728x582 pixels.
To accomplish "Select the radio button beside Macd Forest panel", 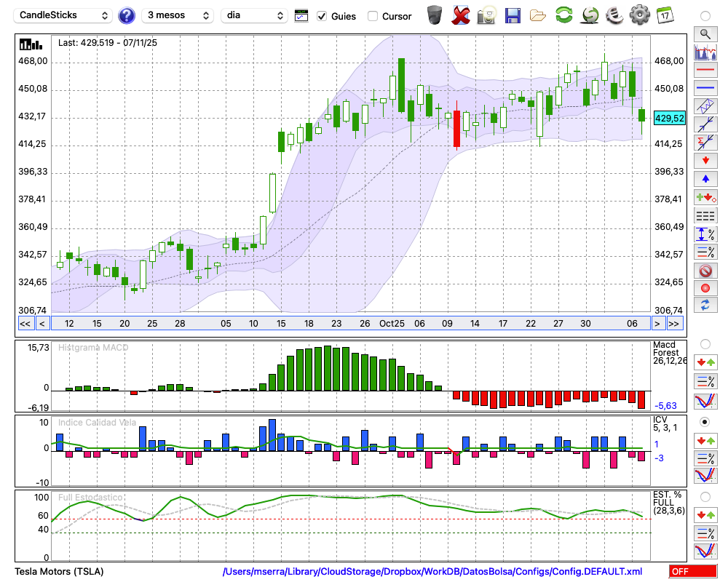I will pyautogui.click(x=705, y=343).
